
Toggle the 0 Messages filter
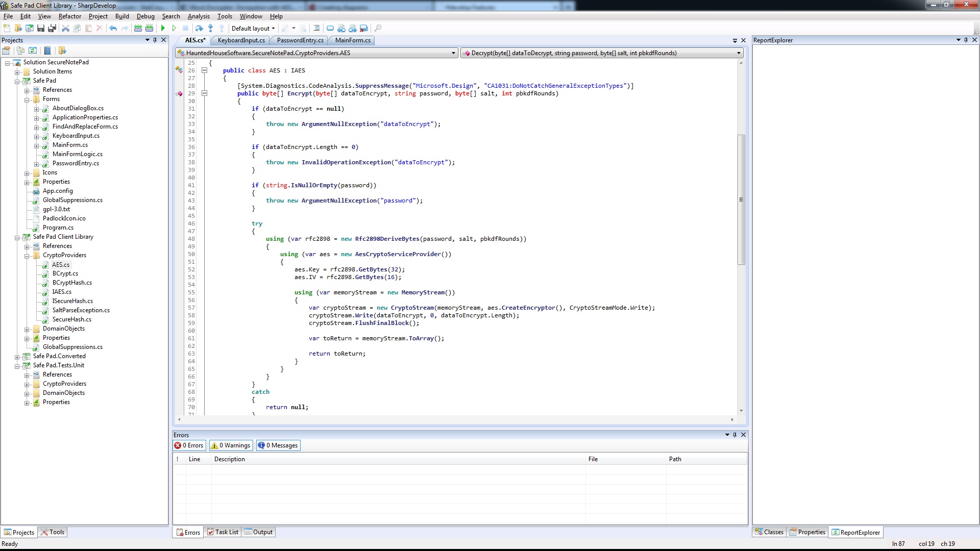[278, 445]
